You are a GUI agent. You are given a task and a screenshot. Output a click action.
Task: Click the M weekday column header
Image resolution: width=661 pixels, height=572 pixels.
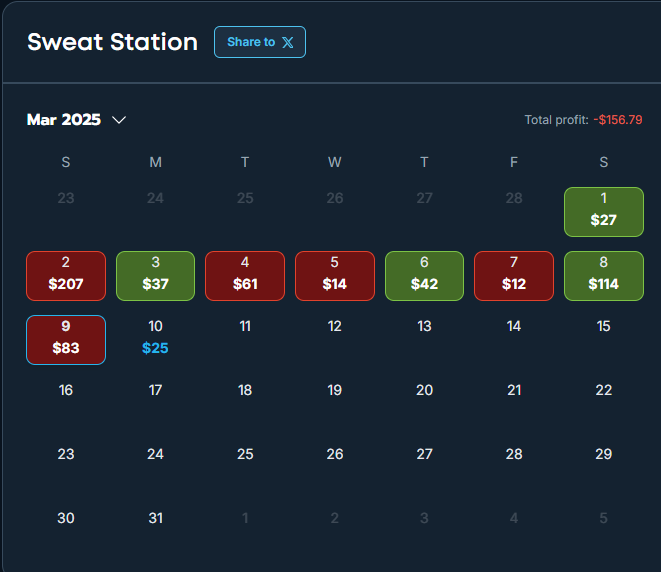(156, 162)
